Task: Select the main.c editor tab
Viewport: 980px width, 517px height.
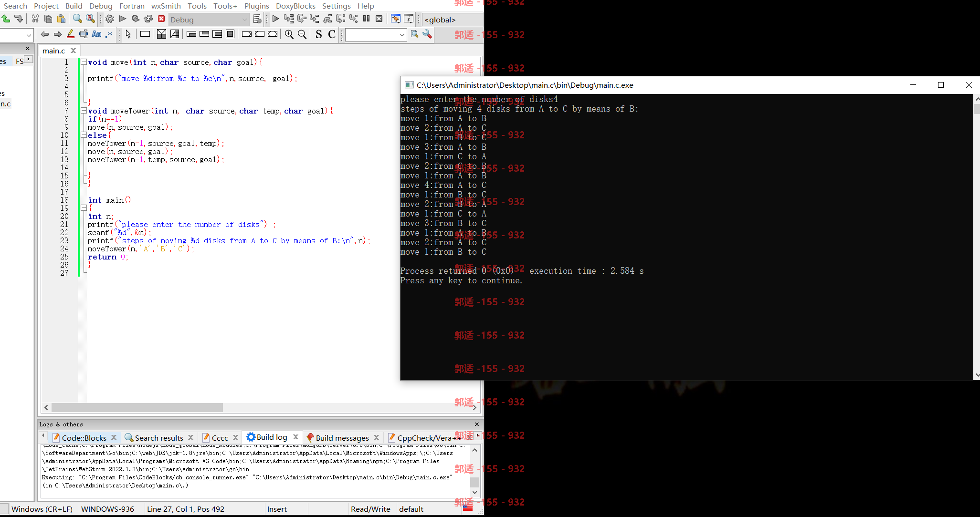Action: point(53,51)
